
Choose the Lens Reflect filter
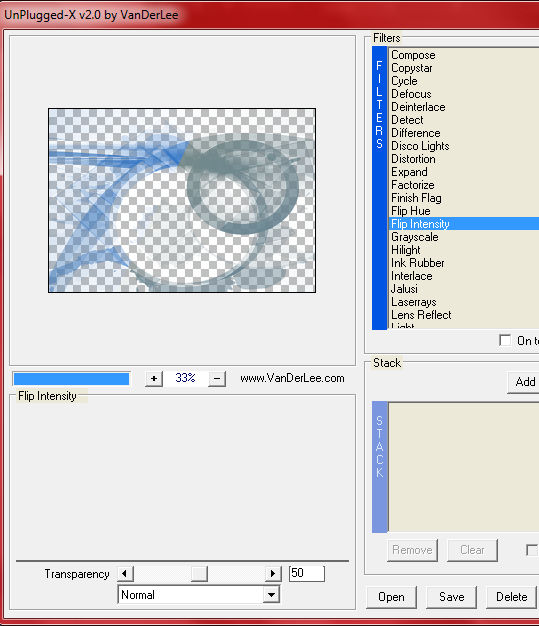coord(421,315)
